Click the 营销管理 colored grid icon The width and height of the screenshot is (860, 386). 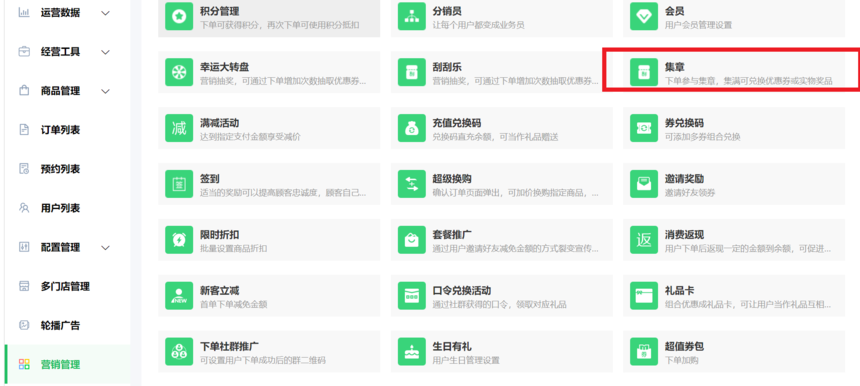[24, 364]
